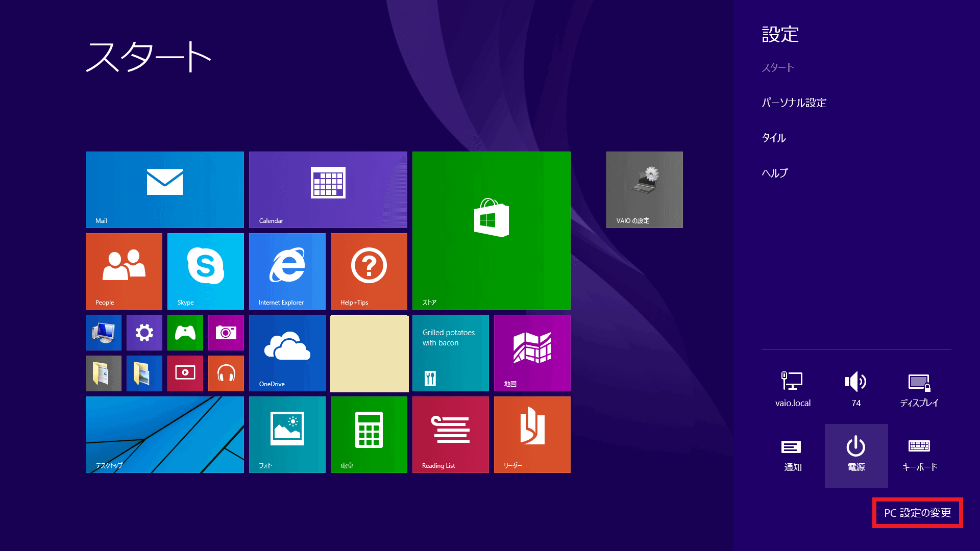Viewport: 980px width, 551px height.
Task: Open the Camera small tile
Action: tap(226, 333)
